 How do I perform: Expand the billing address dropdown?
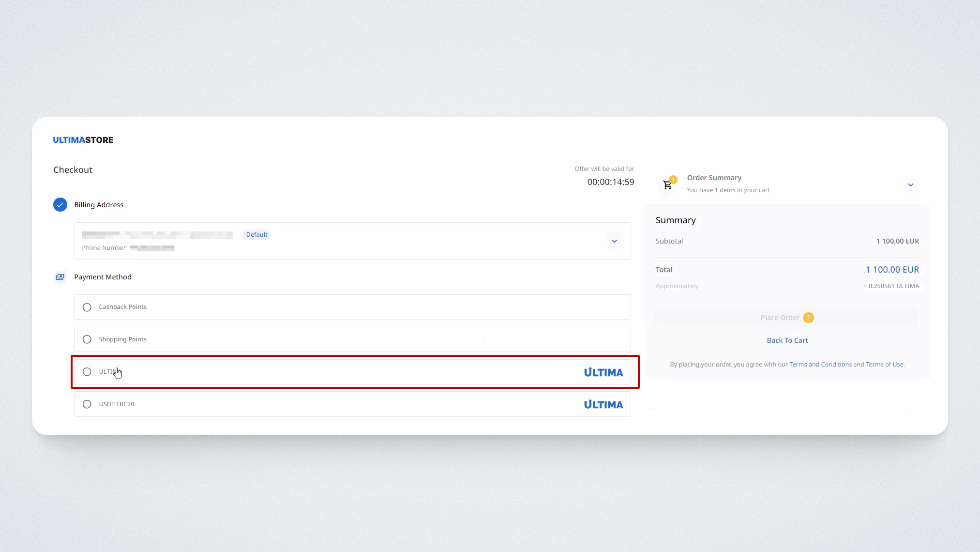614,241
